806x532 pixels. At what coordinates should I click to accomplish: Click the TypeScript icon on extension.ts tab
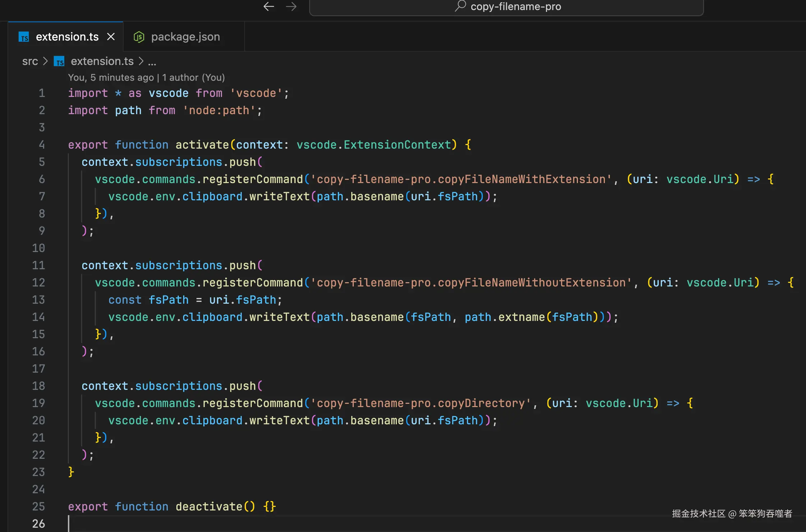tap(24, 37)
